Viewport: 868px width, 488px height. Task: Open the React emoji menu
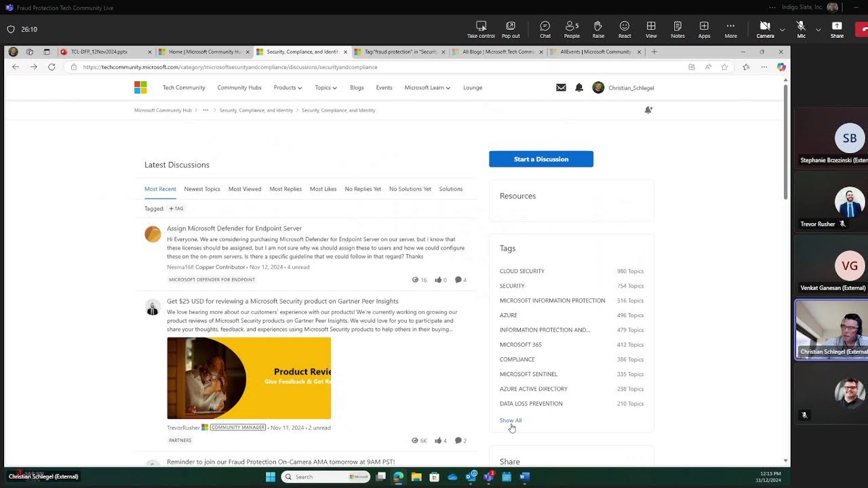pos(625,29)
